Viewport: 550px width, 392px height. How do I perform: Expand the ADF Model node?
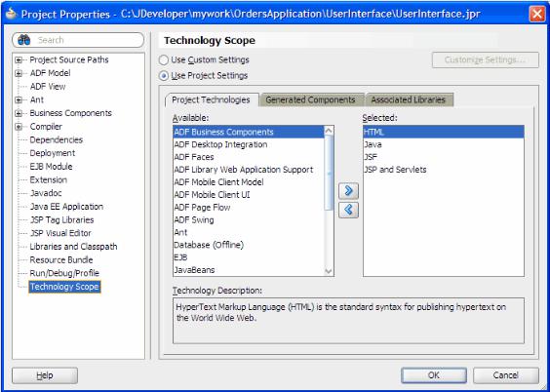[19, 74]
